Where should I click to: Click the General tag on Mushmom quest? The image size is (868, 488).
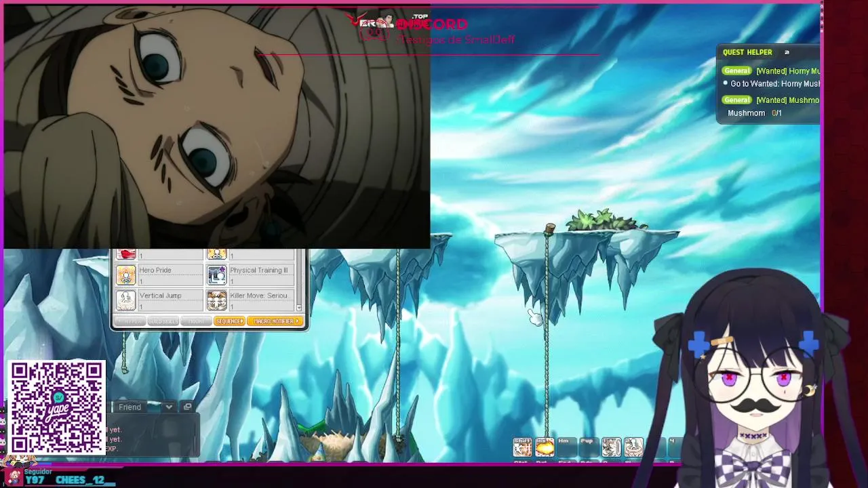pyautogui.click(x=737, y=100)
